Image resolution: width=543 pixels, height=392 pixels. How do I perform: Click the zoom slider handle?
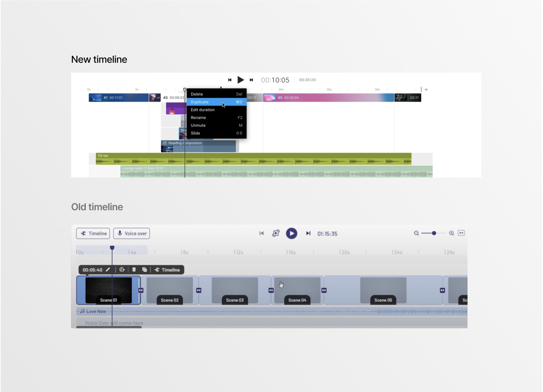(434, 233)
